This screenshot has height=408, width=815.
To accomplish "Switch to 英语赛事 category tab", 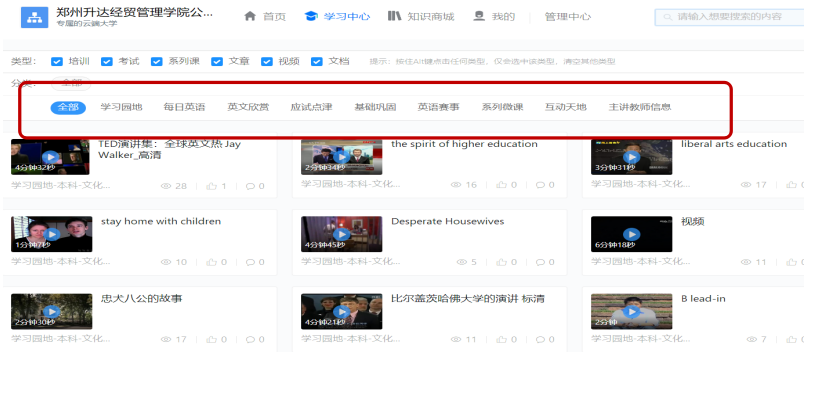I will (x=438, y=107).
